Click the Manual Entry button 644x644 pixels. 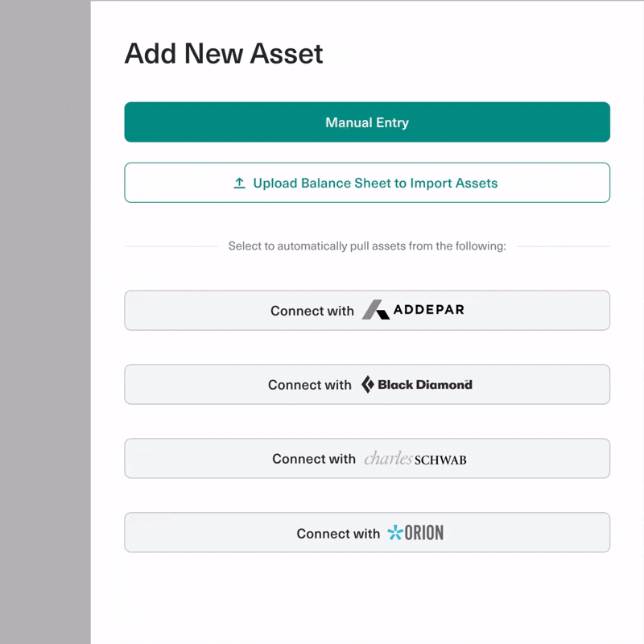point(367,122)
